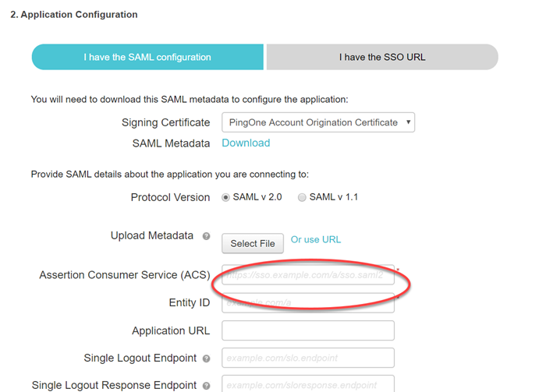Viewport: 546px width, 392px height.
Task: Click the '2. Application Configuration' heading
Action: click(74, 15)
